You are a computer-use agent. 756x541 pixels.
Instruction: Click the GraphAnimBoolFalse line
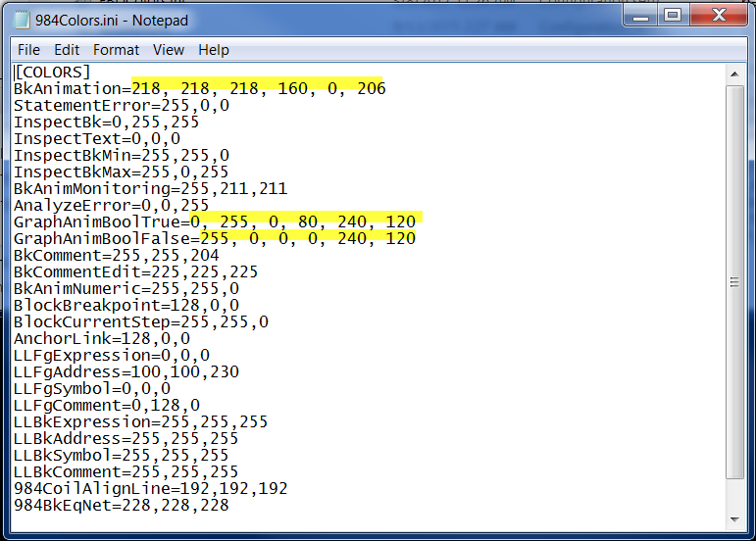[215, 238]
